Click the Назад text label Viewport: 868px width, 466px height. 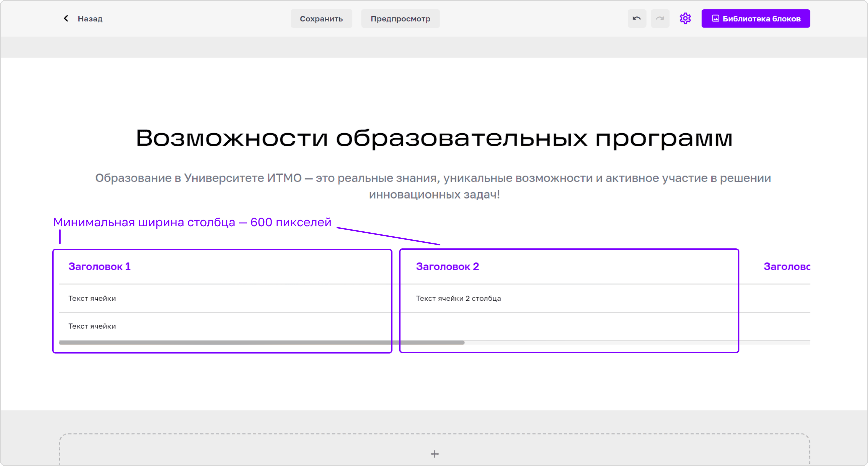point(90,19)
